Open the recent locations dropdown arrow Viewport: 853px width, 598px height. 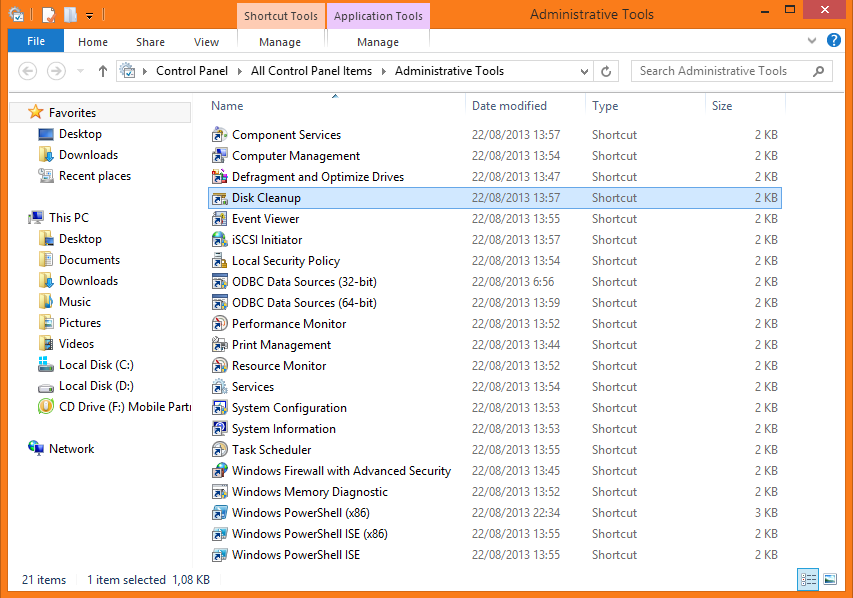point(81,71)
